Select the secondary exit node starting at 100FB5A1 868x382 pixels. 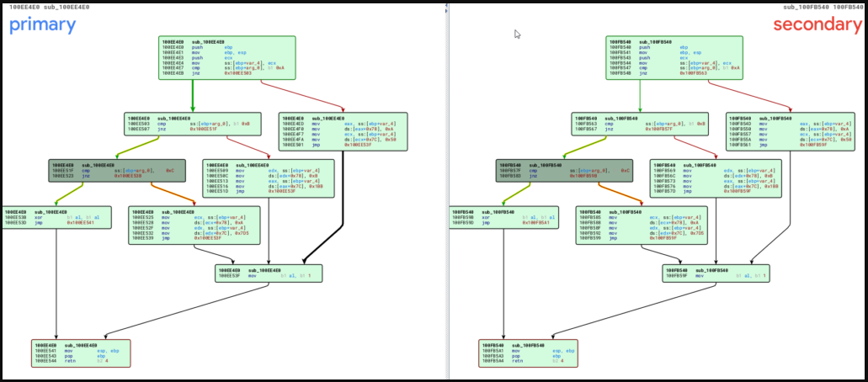[x=528, y=353]
